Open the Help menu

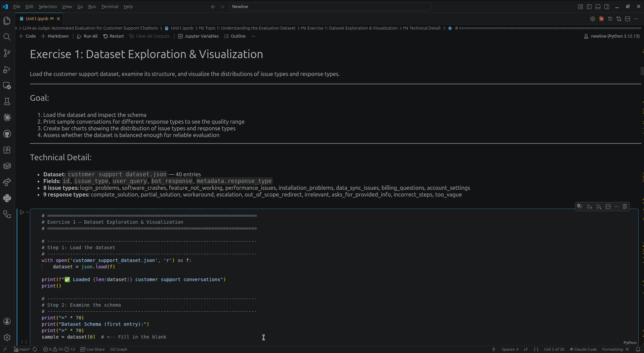128,7
